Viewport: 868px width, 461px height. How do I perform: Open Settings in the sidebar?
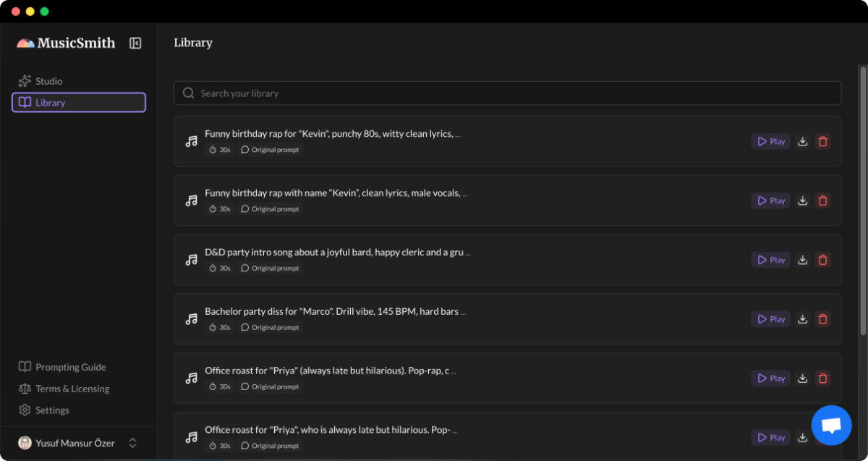pyautogui.click(x=52, y=410)
